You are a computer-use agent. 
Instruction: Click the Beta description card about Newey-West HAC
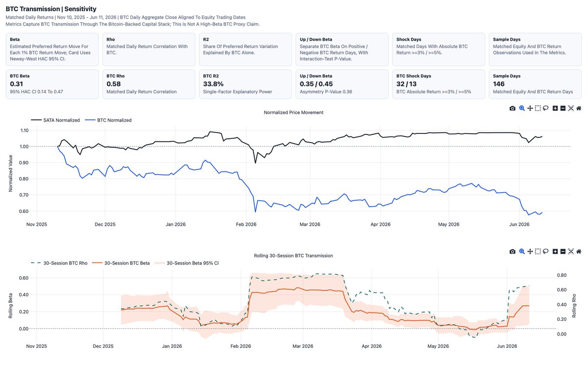(x=52, y=50)
